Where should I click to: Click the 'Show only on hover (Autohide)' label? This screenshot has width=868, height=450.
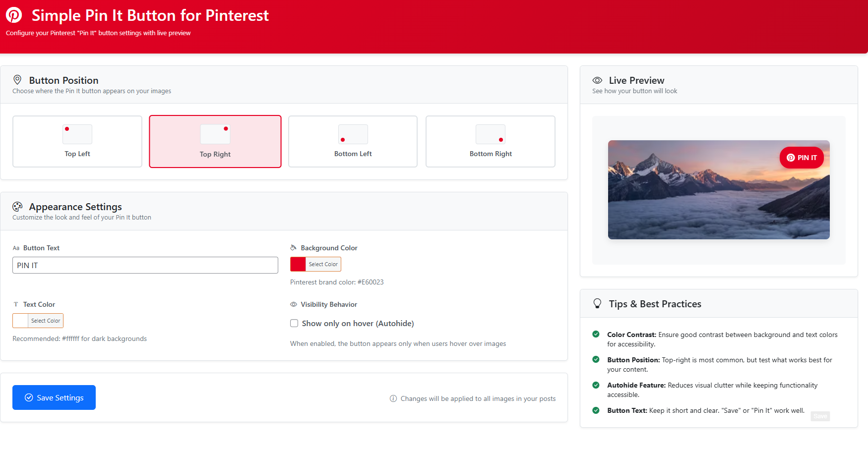358,323
